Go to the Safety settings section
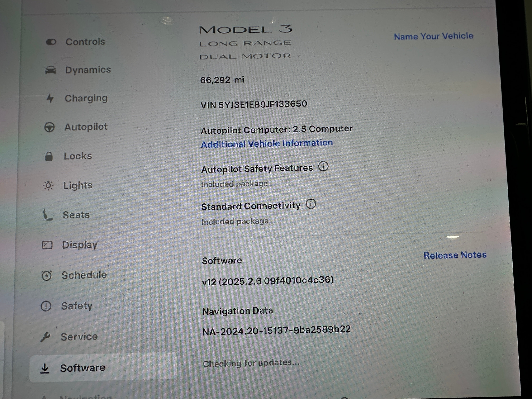The width and height of the screenshot is (532, 399). 77,306
